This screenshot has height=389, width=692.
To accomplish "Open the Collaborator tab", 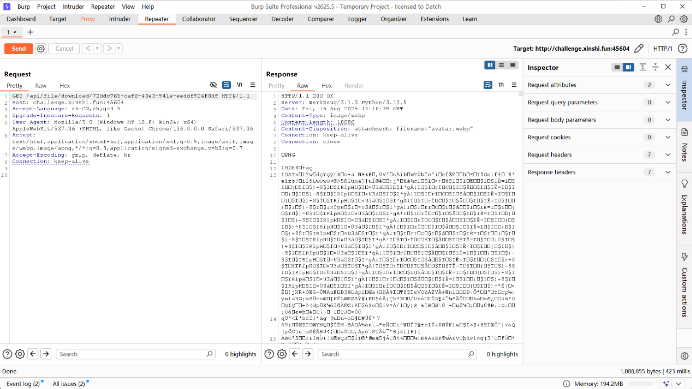I will (199, 19).
